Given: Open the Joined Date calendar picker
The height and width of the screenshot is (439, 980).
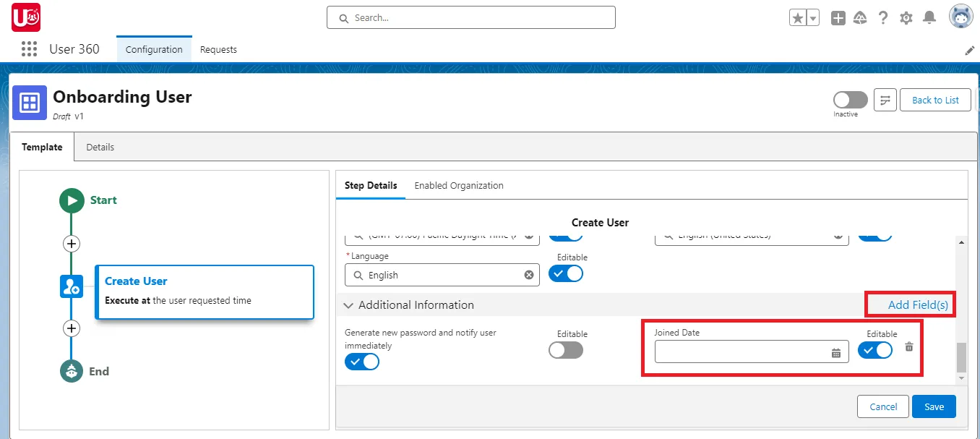Looking at the screenshot, I should (836, 352).
